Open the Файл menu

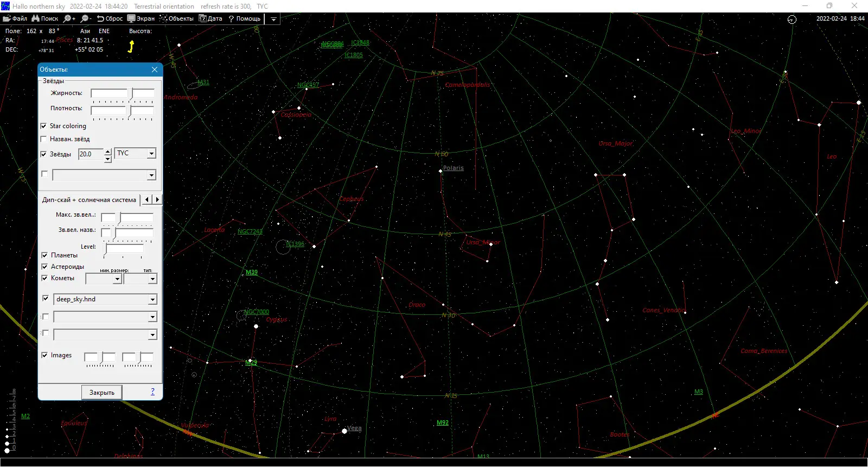(x=15, y=18)
